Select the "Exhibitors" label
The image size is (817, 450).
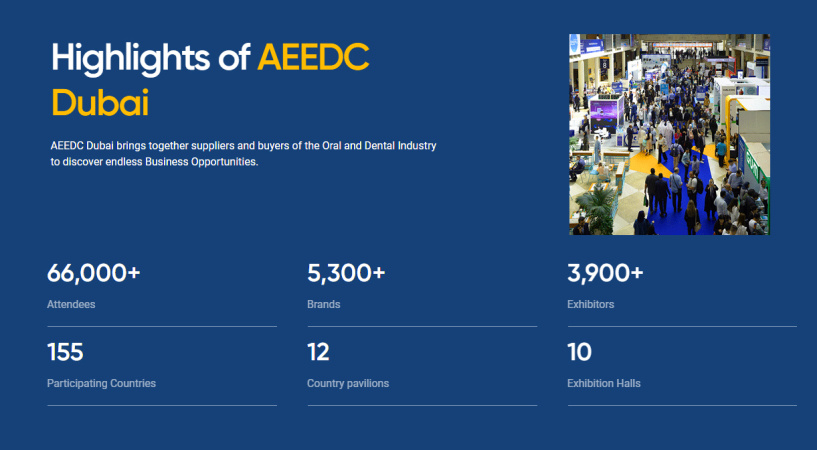[591, 304]
